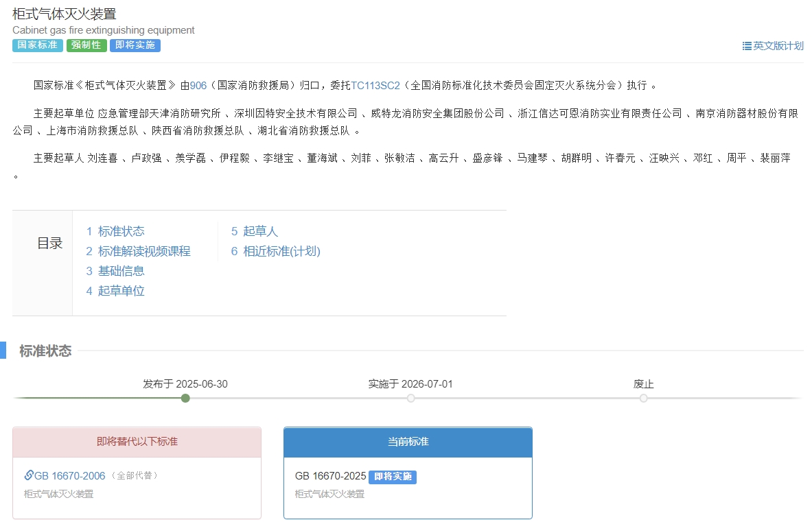Click the GB 16670-2025 standard number
812x522 pixels.
point(330,476)
